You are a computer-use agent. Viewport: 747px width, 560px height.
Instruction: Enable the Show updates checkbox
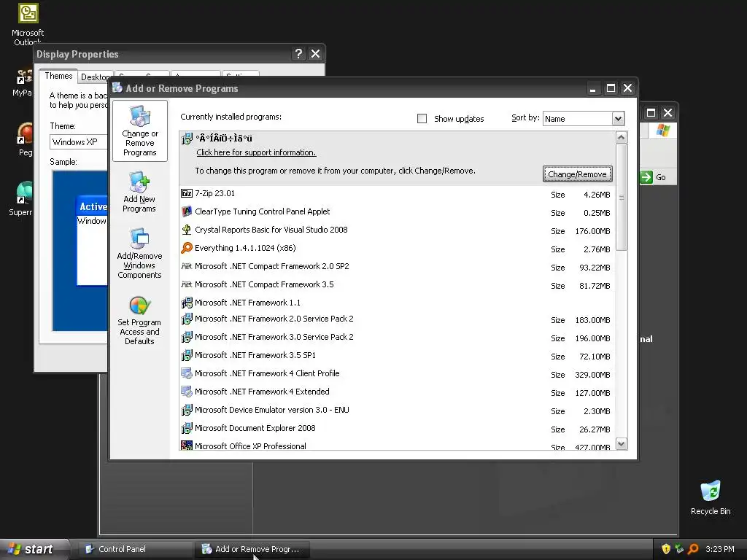pyautogui.click(x=422, y=119)
